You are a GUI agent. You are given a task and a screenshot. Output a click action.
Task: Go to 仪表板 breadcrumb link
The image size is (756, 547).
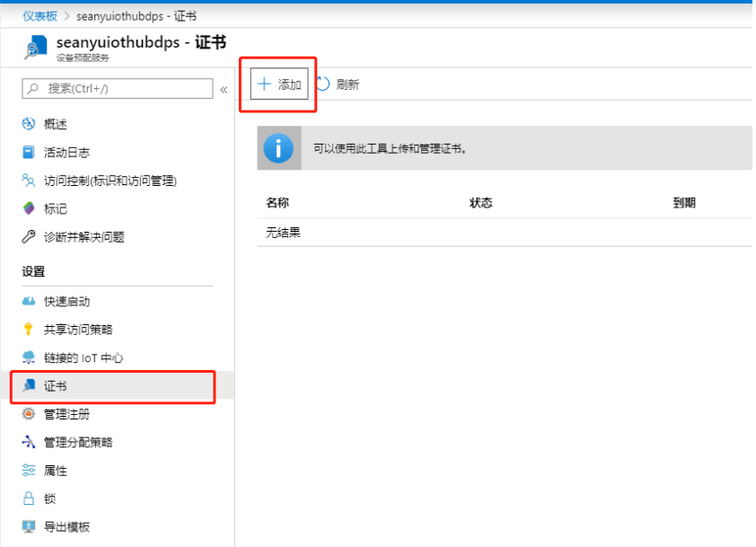tap(40, 16)
